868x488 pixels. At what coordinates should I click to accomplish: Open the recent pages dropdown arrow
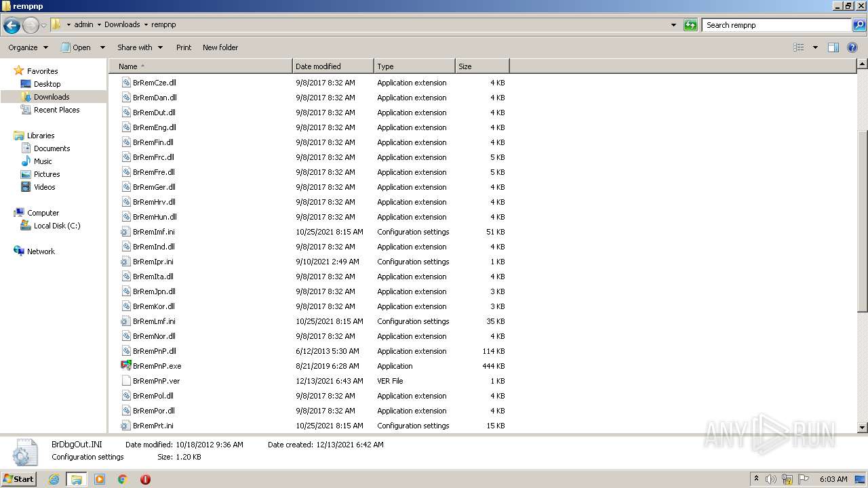pyautogui.click(x=44, y=26)
